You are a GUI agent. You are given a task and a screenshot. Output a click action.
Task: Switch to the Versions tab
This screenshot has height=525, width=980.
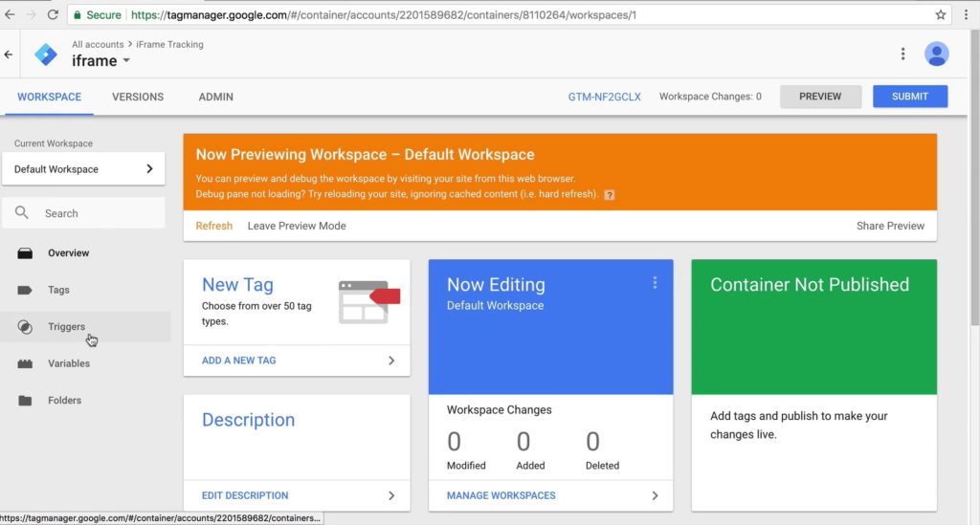pos(138,97)
